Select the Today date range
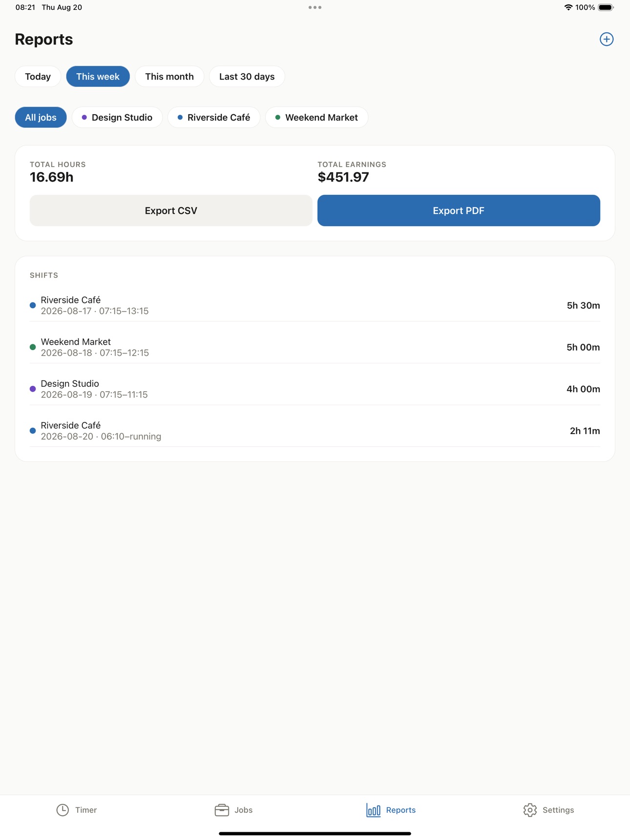 (38, 77)
